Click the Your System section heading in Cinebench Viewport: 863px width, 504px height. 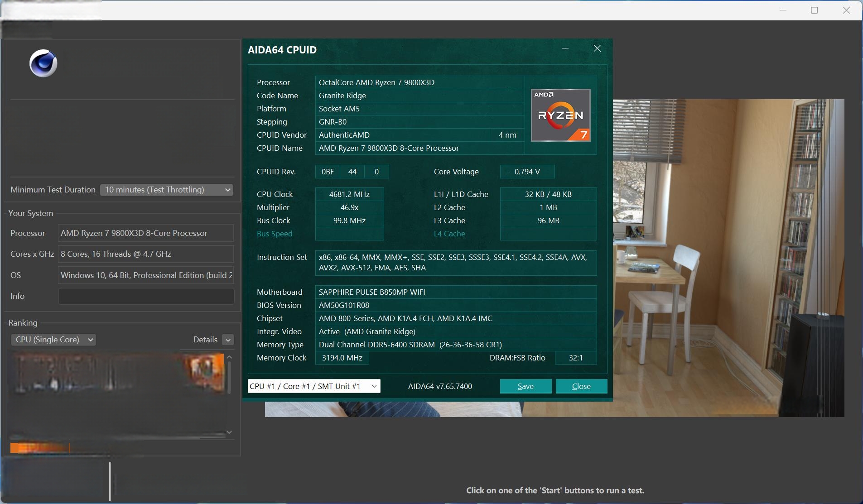[x=30, y=213]
